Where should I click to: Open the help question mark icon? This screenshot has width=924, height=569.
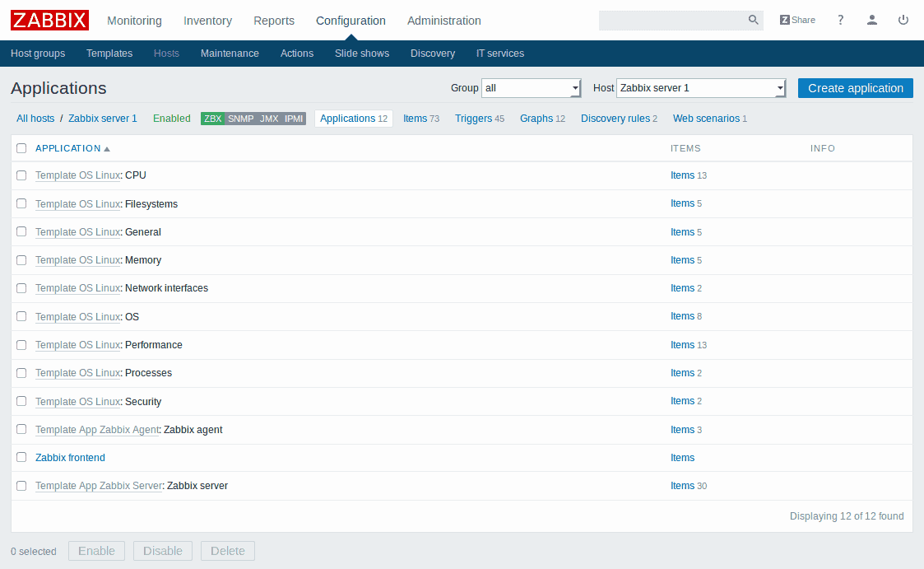(x=840, y=20)
